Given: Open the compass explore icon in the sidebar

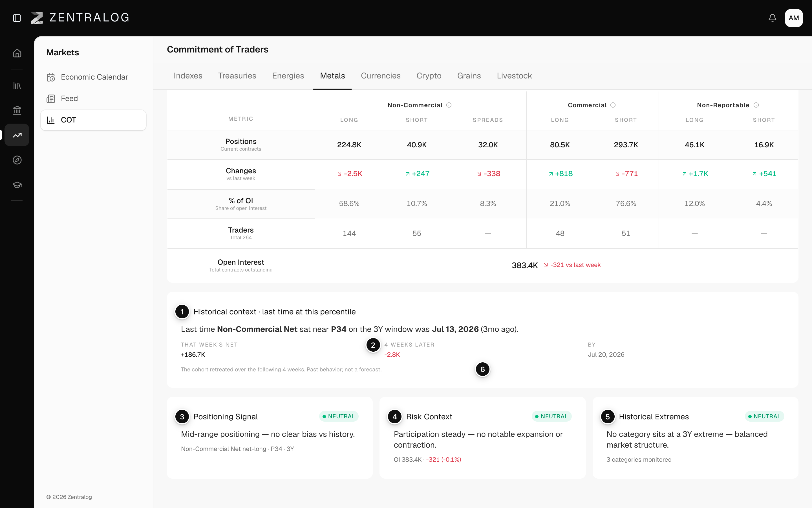Looking at the screenshot, I should [17, 160].
